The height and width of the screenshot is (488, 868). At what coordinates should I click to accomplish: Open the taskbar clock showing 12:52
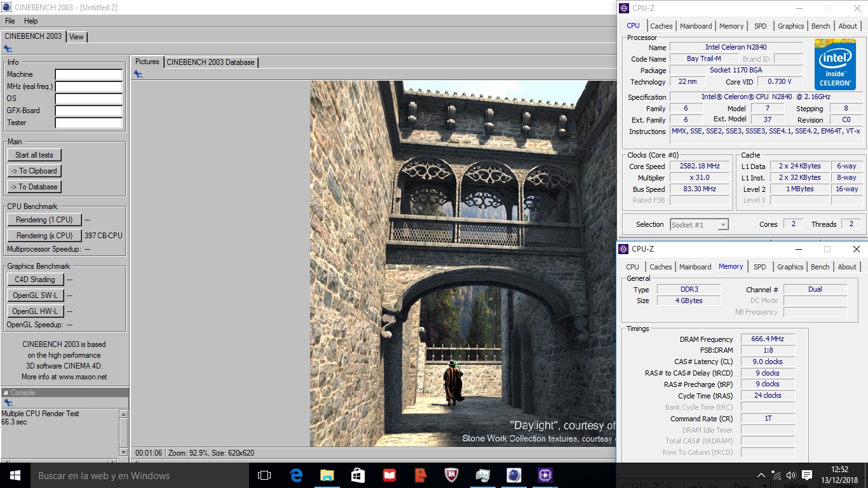(x=839, y=475)
